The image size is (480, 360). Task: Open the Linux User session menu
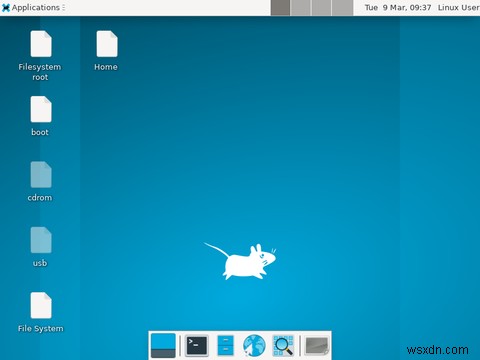pyautogui.click(x=459, y=7)
